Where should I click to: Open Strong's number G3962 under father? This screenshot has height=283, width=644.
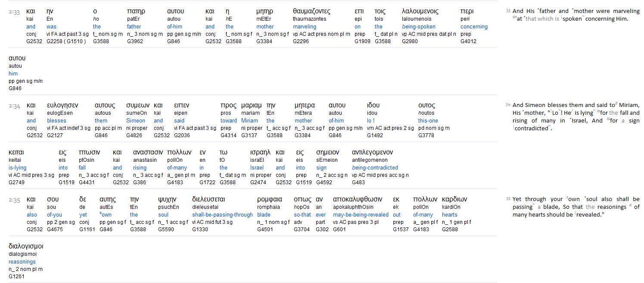(x=135, y=41)
